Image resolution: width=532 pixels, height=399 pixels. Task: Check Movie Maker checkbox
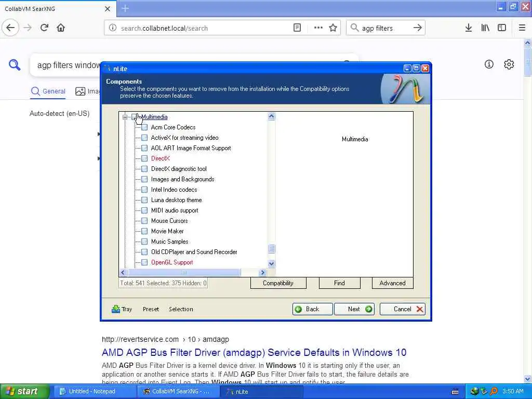pyautogui.click(x=144, y=231)
